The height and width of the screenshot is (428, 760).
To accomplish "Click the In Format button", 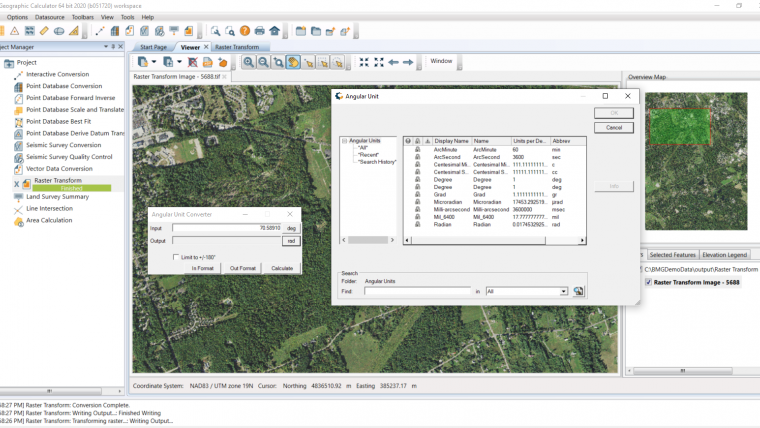I will click(x=203, y=268).
